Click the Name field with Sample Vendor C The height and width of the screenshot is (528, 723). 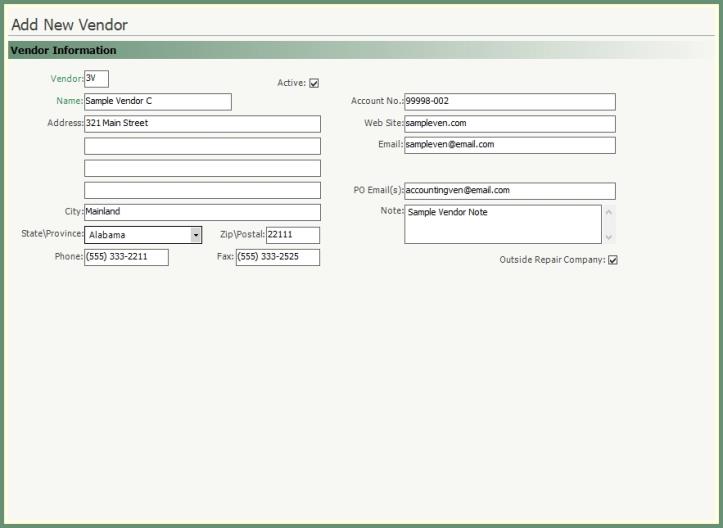coord(158,101)
